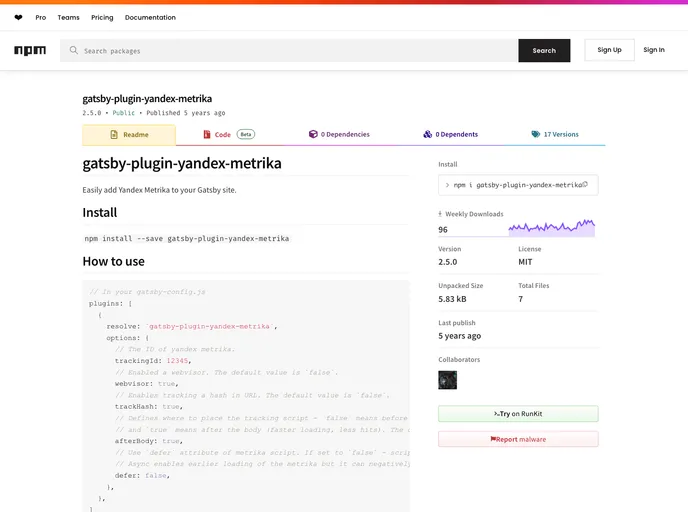
Task: Click the black Search button
Action: tap(544, 50)
